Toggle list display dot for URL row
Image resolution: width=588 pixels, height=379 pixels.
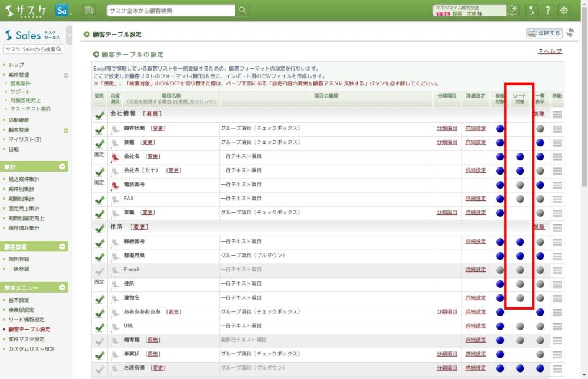(540, 326)
